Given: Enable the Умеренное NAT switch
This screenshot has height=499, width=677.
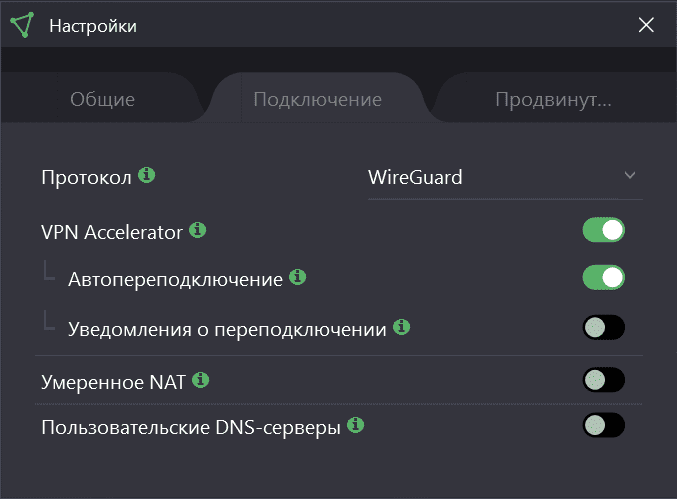Looking at the screenshot, I should click(x=604, y=379).
